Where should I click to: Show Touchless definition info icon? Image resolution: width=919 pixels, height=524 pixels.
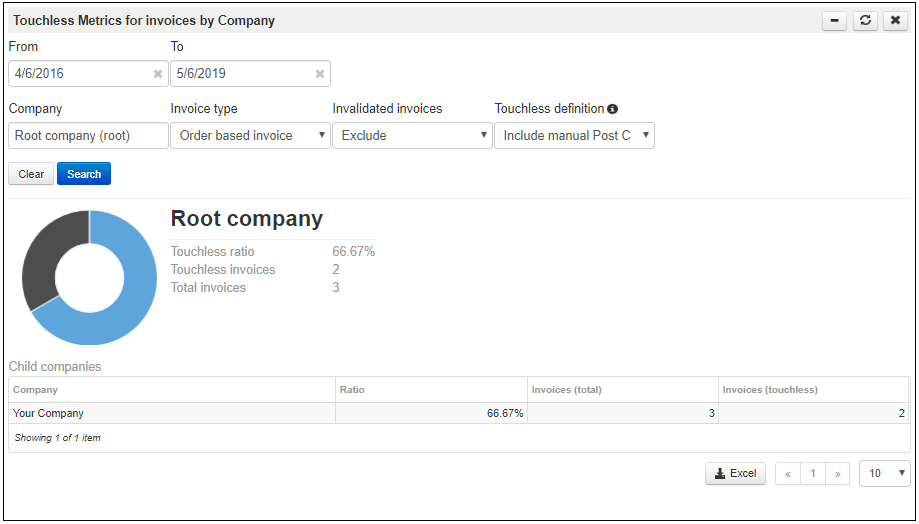click(612, 109)
